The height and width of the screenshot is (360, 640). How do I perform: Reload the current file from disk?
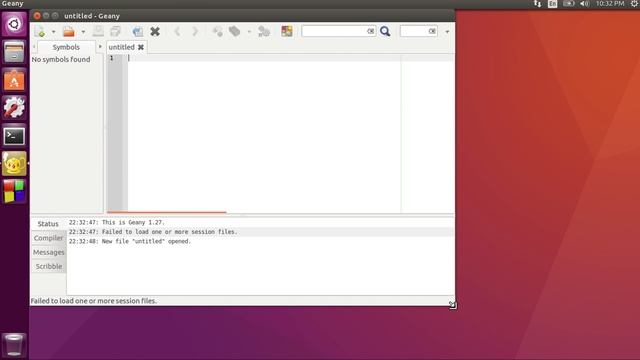138,31
